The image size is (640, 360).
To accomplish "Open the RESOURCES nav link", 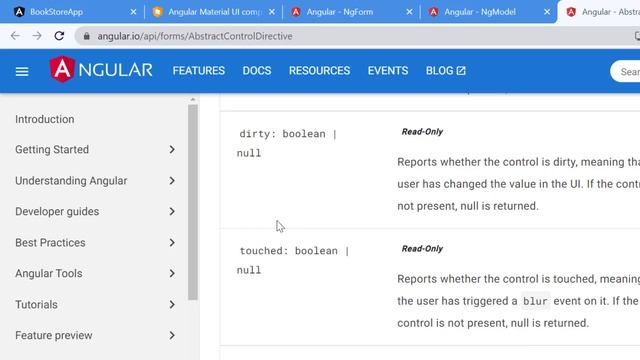I will 319,71.
